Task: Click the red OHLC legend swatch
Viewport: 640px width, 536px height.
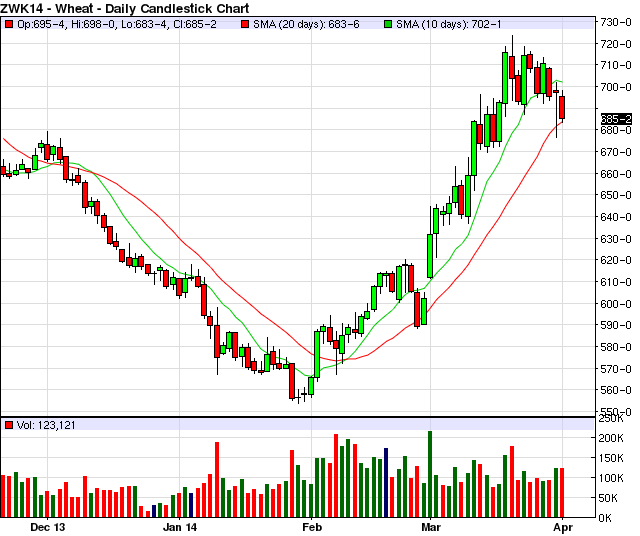Action: coord(9,24)
